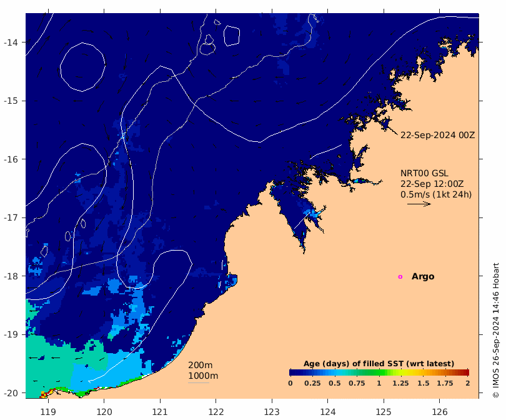Click the colorbar tick label 0.75
The image size is (506, 420).
357,383
